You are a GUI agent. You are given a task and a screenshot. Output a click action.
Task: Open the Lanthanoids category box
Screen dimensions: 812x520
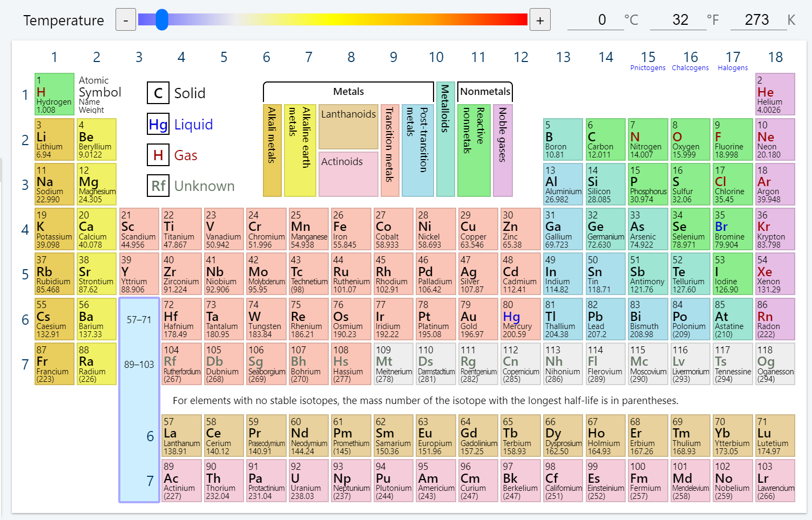click(x=348, y=126)
